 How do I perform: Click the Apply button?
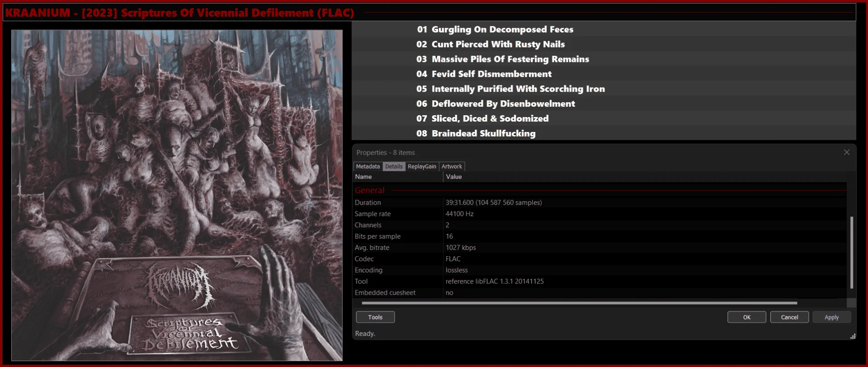click(x=832, y=317)
